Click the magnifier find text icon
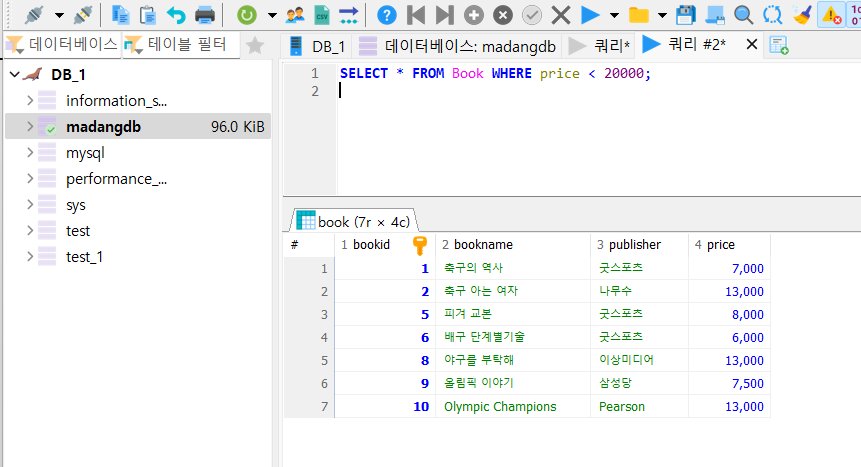The width and height of the screenshot is (861, 467). (743, 15)
